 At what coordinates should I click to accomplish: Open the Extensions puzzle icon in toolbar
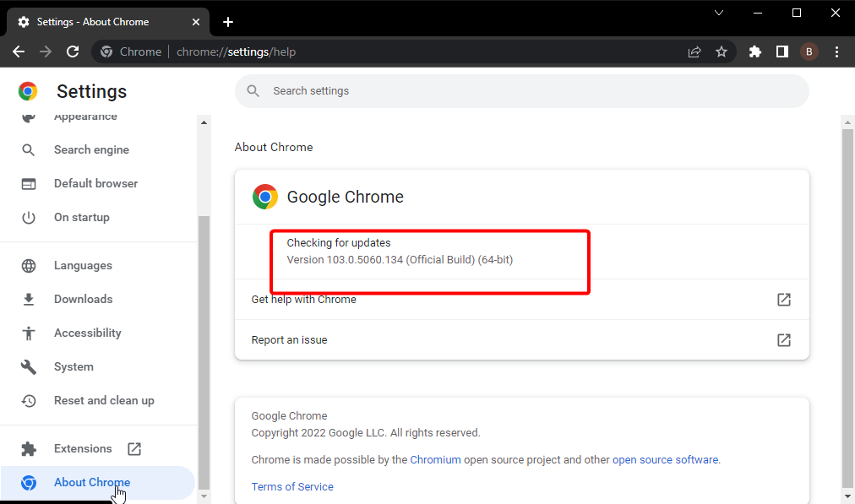[x=754, y=51]
